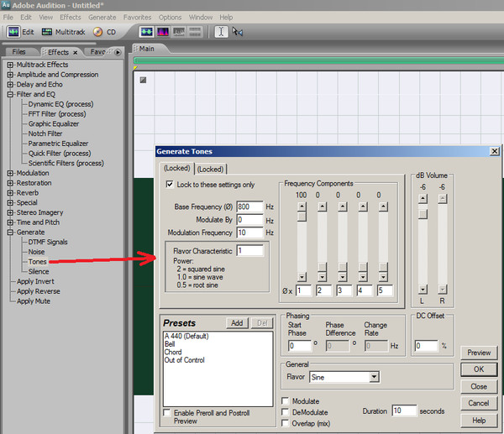
Task: Select the time selection I-beam tool
Action: tap(221, 32)
